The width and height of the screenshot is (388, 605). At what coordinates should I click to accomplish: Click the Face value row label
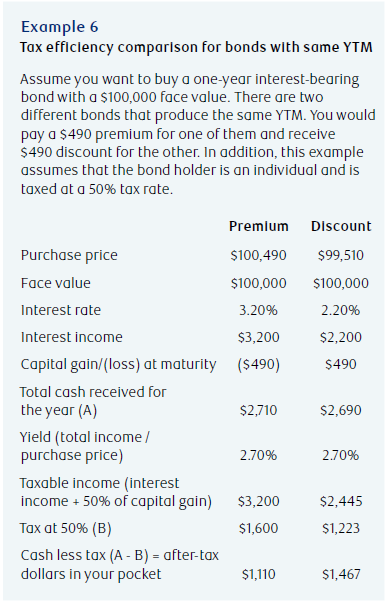pos(56,283)
